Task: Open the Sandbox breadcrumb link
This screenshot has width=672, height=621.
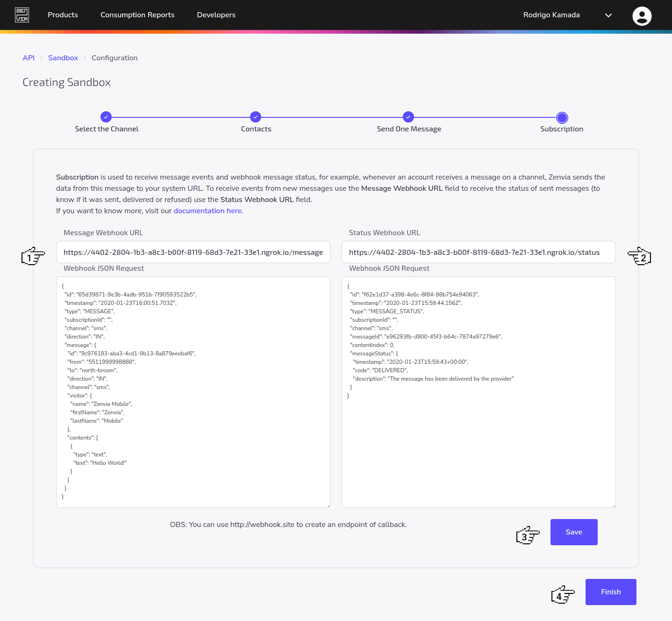Action: pos(63,58)
